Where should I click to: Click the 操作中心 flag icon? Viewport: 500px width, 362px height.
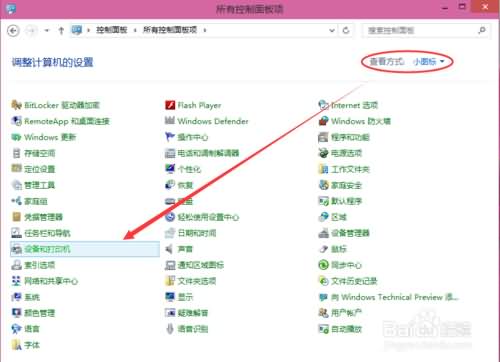[170, 137]
